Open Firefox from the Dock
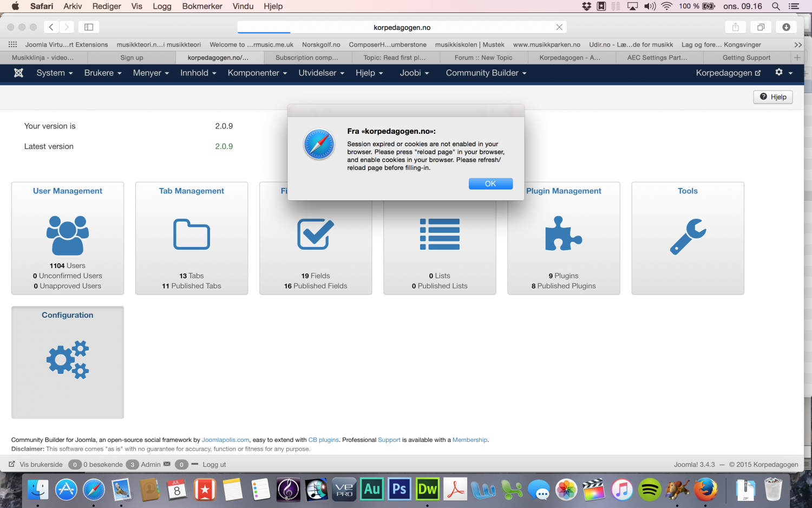This screenshot has height=508, width=812. [705, 490]
